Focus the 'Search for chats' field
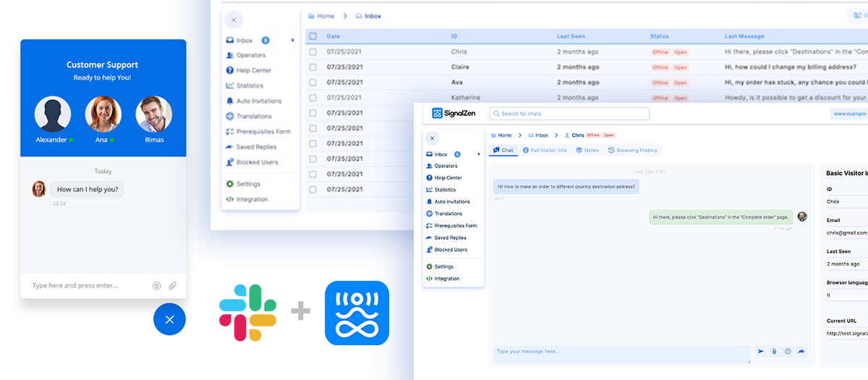Screen dimensions: 868x380 click(569, 114)
